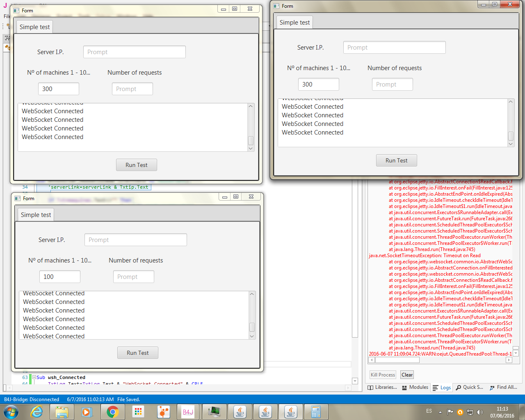Screen dimensions: 525x420
Task: Click machines field showing 300 in upper-right Form
Action: [319, 84]
